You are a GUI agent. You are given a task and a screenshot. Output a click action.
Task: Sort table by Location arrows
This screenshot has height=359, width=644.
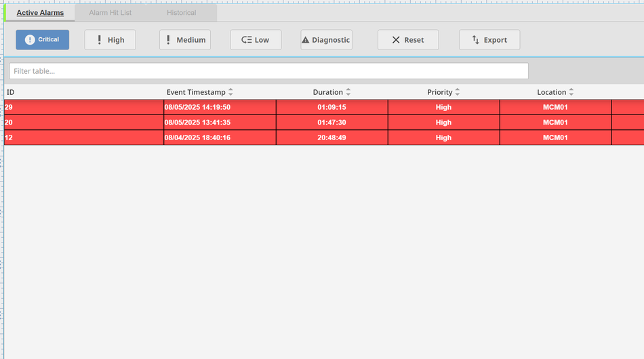tap(571, 92)
